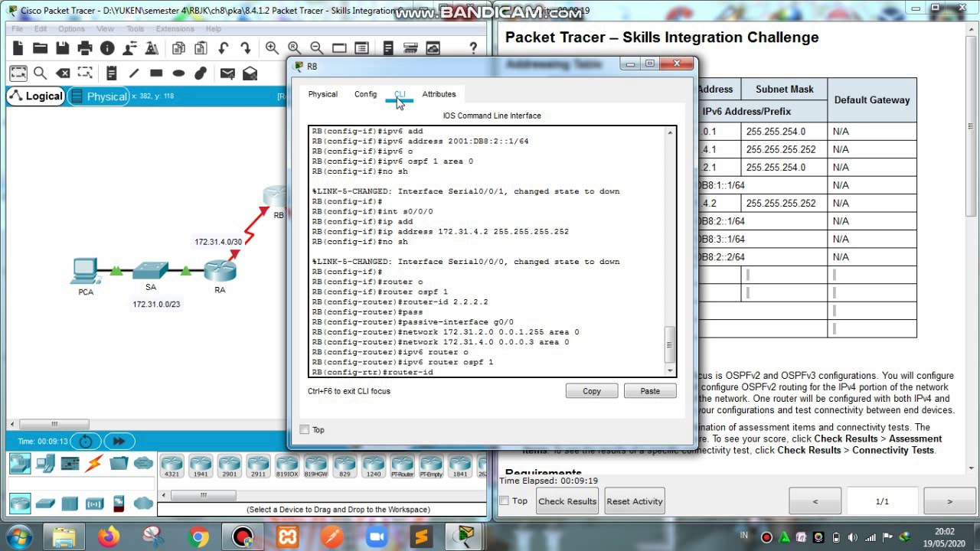Image resolution: width=980 pixels, height=551 pixels.
Task: Activate the Inspect magnifier tool
Action: click(x=40, y=73)
